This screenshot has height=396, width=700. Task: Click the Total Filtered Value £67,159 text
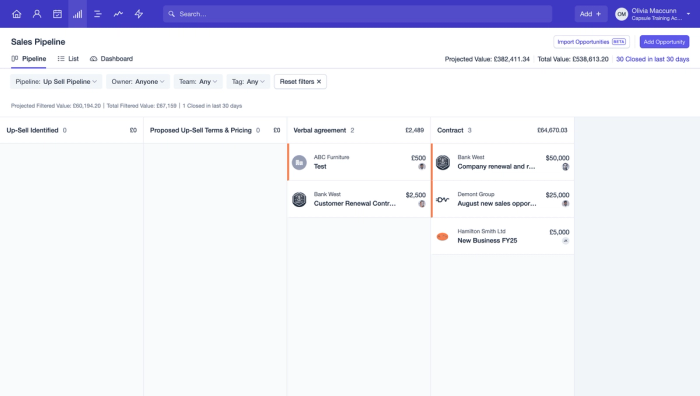tap(142, 106)
